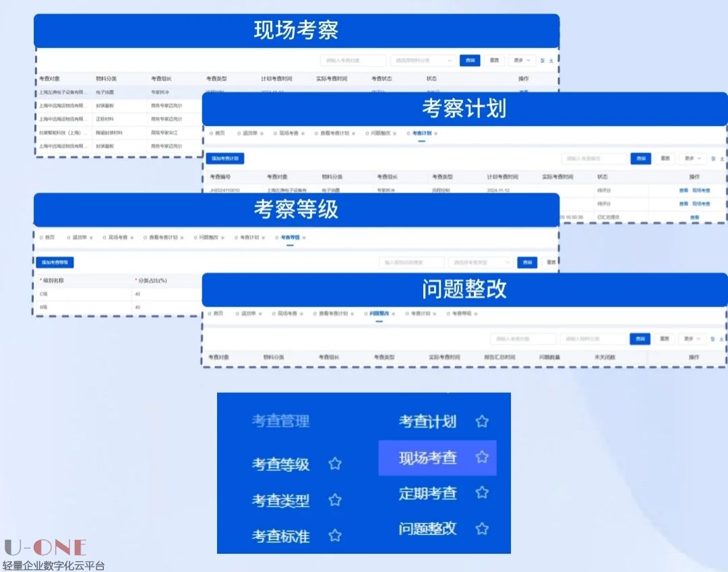Switch to 查看考查计划 tab in 考察计划 panel
728x572 pixels.
pyautogui.click(x=334, y=133)
